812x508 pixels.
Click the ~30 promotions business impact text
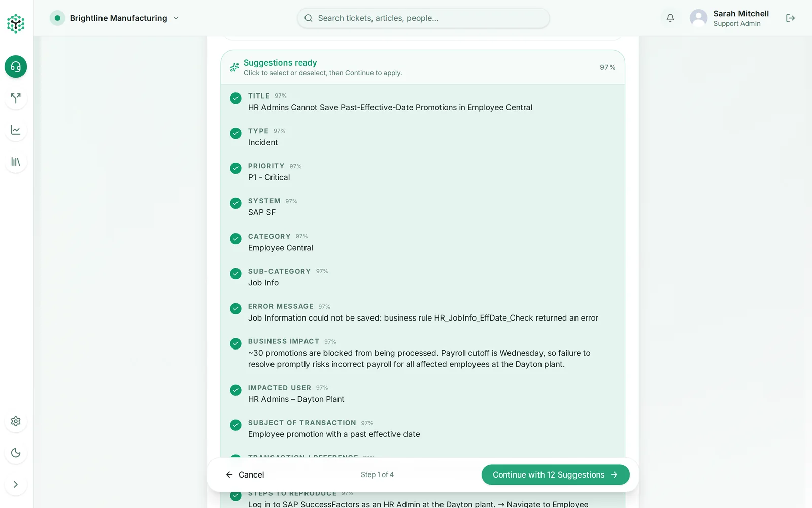[419, 359]
